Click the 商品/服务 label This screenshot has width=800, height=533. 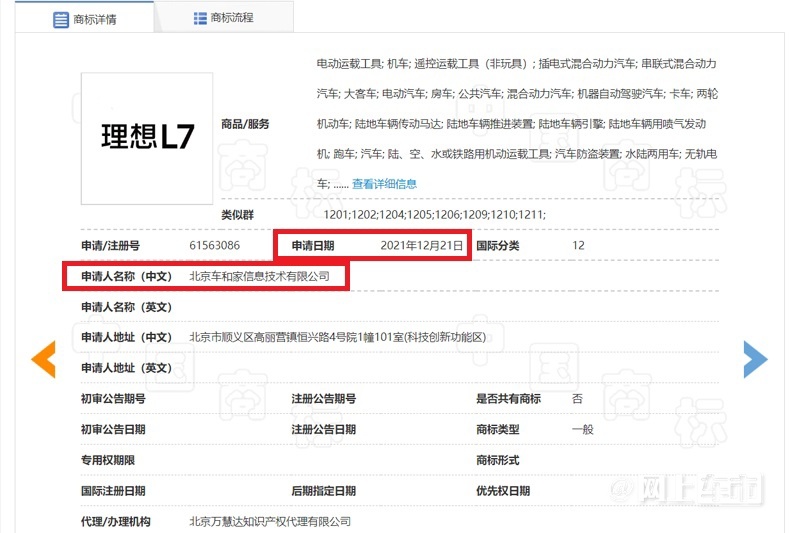point(245,124)
